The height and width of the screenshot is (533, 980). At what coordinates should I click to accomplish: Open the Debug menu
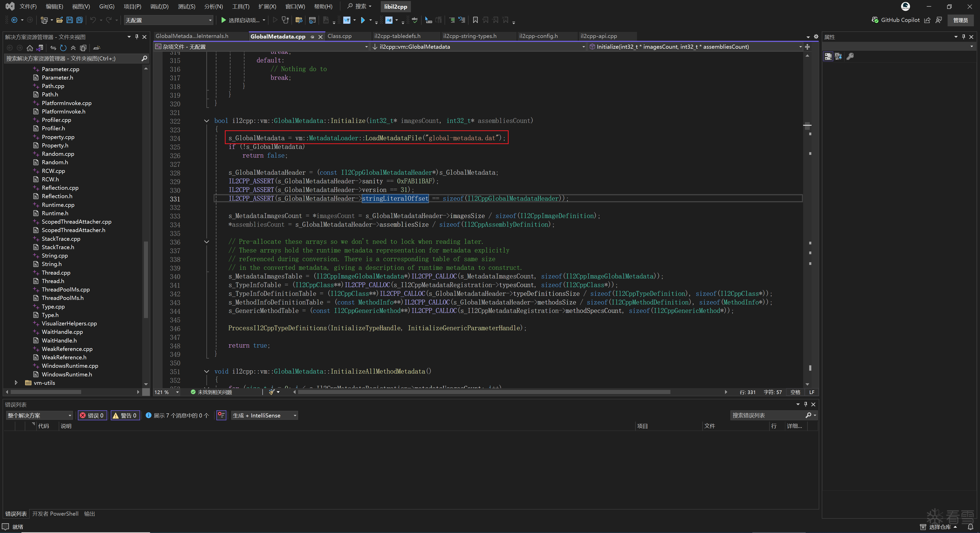tap(159, 6)
